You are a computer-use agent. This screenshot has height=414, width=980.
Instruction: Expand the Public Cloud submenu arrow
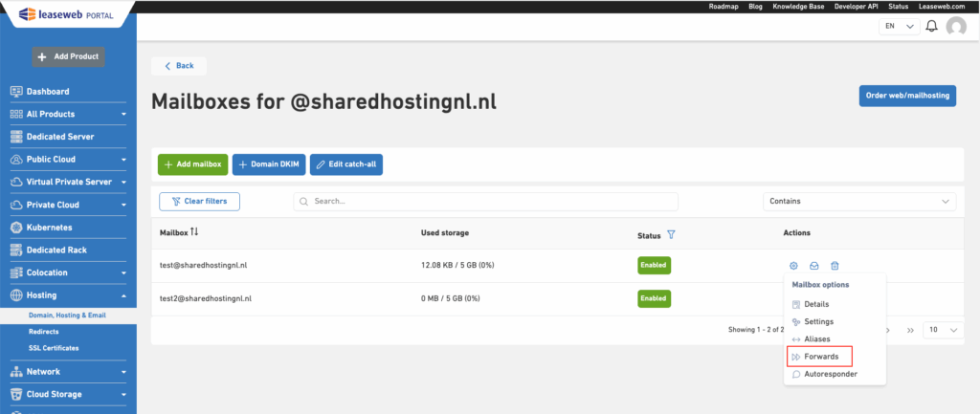coord(123,160)
